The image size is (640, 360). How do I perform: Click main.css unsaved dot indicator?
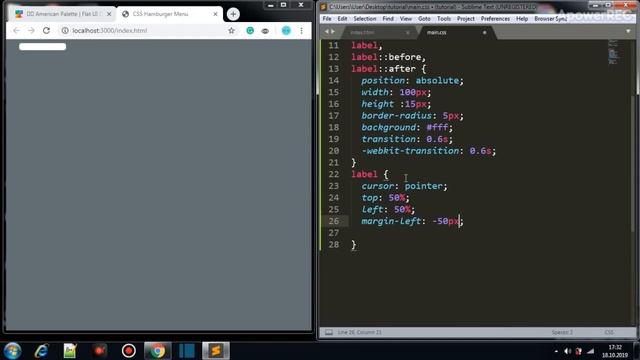point(484,33)
